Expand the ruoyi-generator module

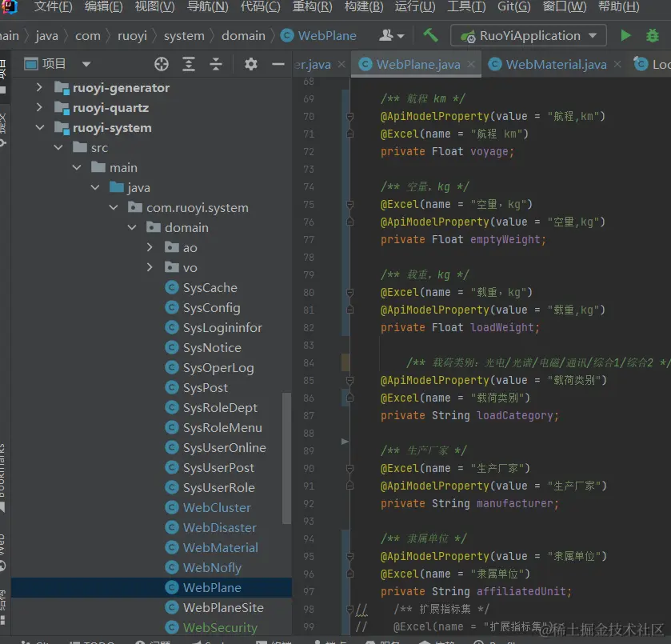click(39, 87)
